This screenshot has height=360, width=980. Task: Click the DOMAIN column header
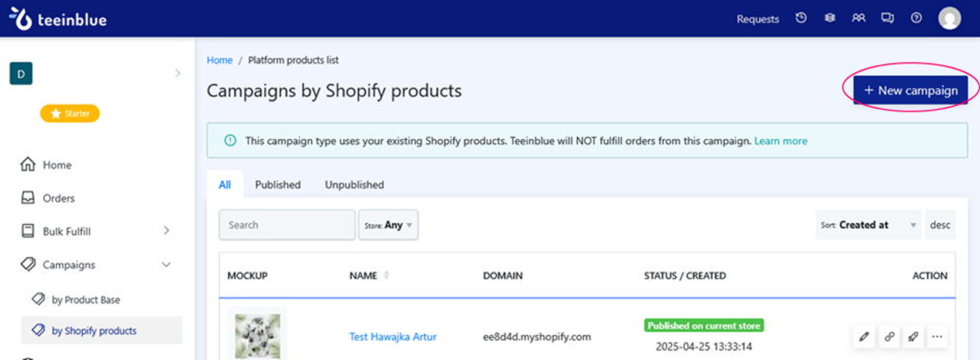point(503,275)
